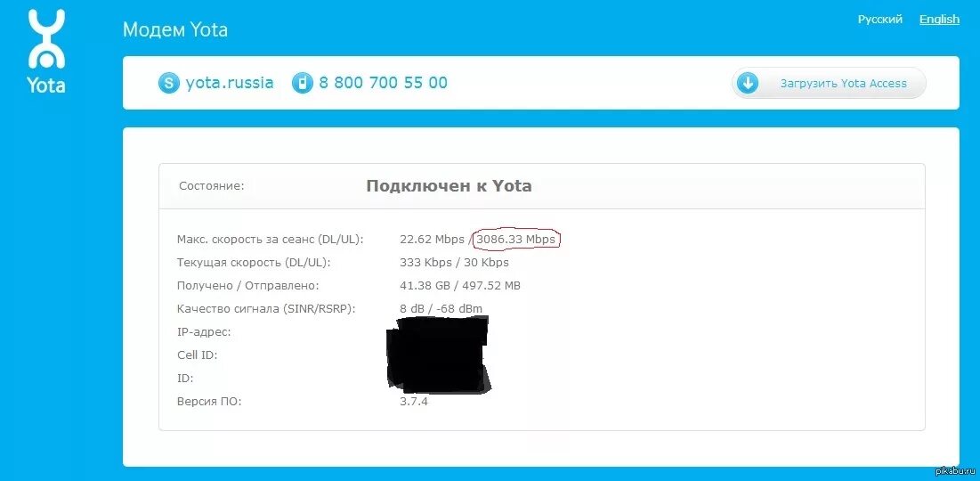Click the Yota logo icon
Screen dimensions: 980x481
click(45, 52)
